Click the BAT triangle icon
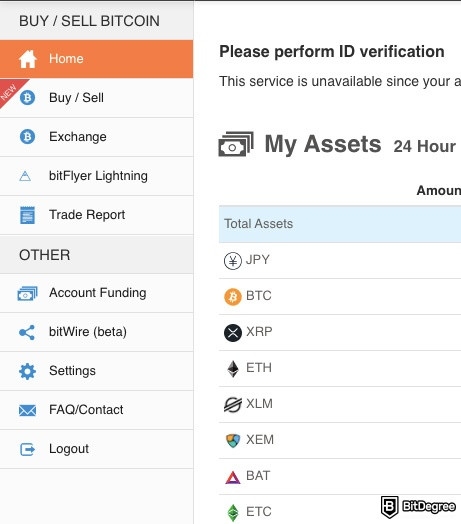Viewport: 461px width, 524px height. coord(233,477)
